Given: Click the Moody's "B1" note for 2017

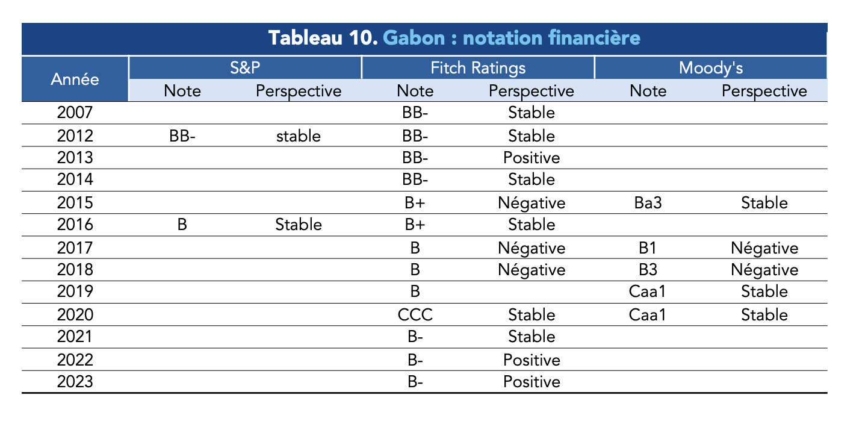Looking at the screenshot, I should [x=648, y=248].
